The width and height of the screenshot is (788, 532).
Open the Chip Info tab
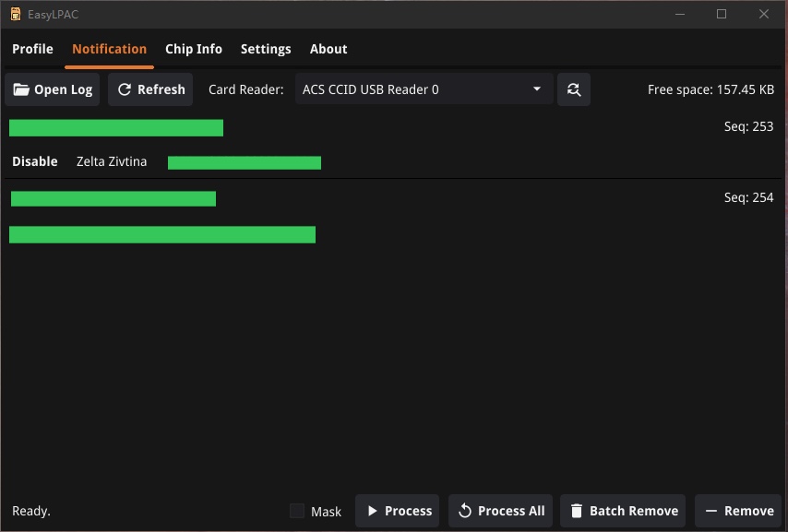click(194, 49)
